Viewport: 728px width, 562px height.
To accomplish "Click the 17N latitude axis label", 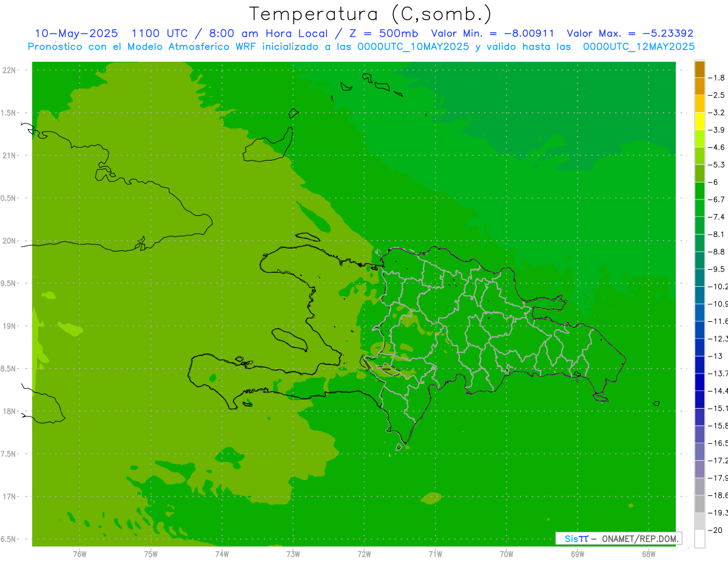I will [10, 497].
